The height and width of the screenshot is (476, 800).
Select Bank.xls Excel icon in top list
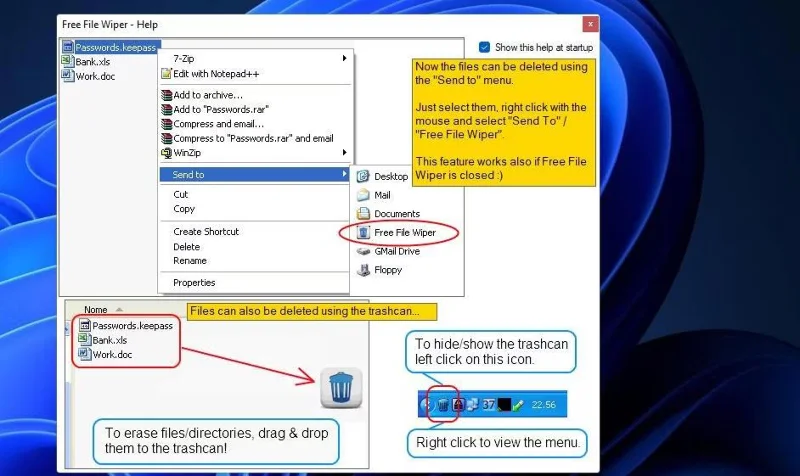point(68,61)
